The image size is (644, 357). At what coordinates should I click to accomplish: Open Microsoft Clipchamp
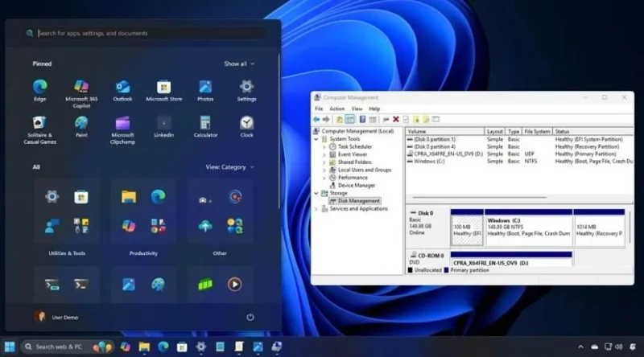122,129
